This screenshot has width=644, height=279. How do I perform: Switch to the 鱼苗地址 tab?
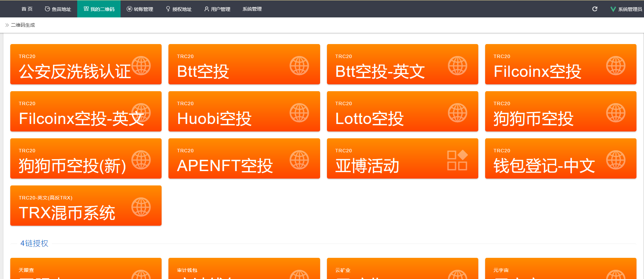point(58,9)
